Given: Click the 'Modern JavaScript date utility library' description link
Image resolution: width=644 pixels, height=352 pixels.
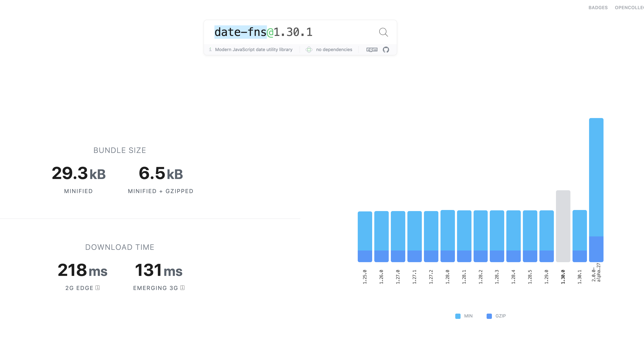Looking at the screenshot, I should click(x=254, y=49).
